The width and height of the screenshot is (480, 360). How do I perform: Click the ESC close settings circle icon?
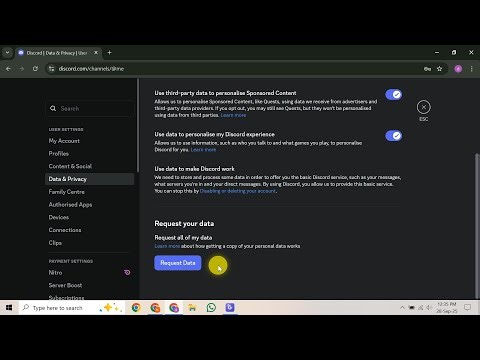click(424, 107)
